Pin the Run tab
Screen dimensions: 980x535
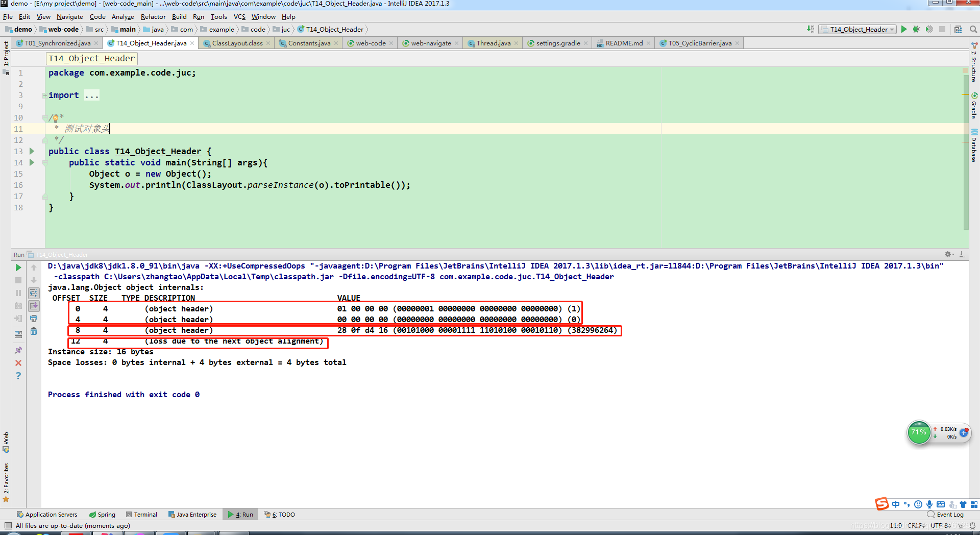[18, 350]
